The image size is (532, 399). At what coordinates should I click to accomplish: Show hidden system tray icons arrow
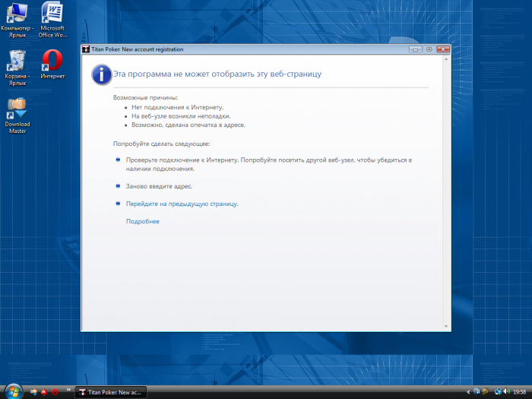(468, 392)
